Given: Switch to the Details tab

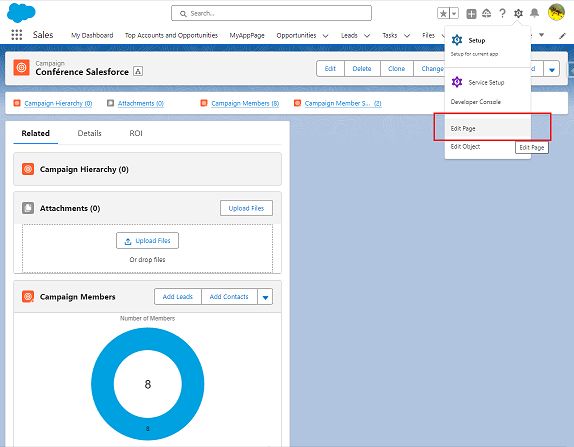Looking at the screenshot, I should [x=89, y=133].
